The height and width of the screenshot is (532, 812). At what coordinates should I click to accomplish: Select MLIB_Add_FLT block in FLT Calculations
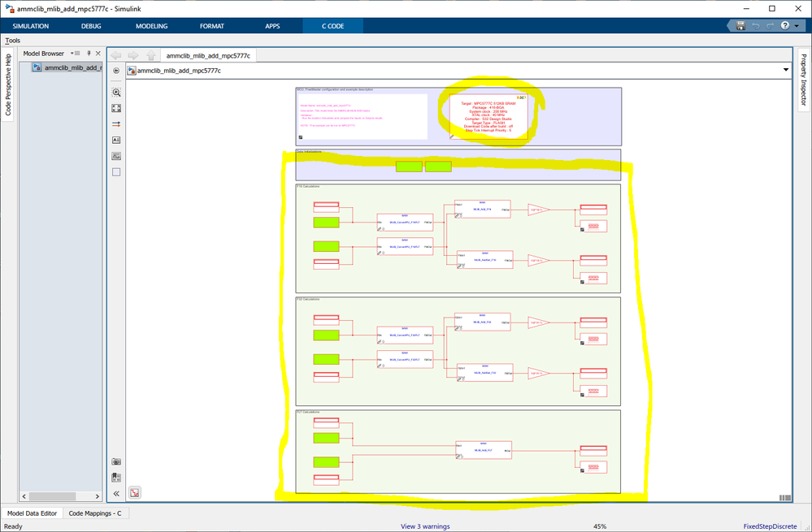point(484,450)
